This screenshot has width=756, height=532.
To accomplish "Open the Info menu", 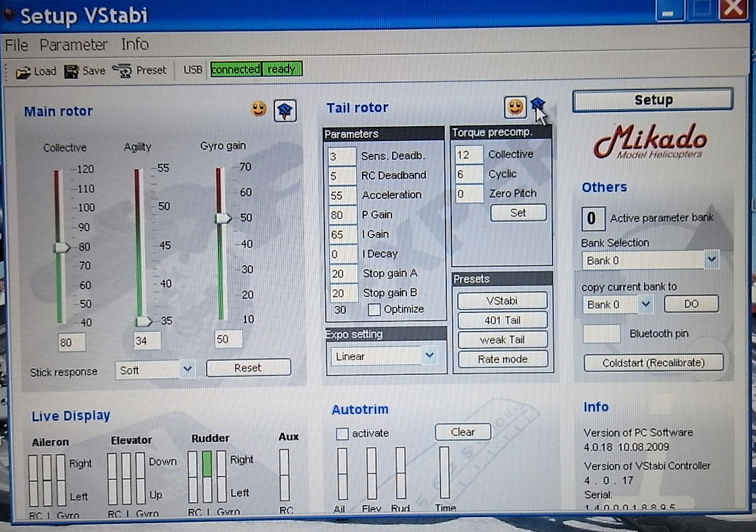I will tap(135, 44).
